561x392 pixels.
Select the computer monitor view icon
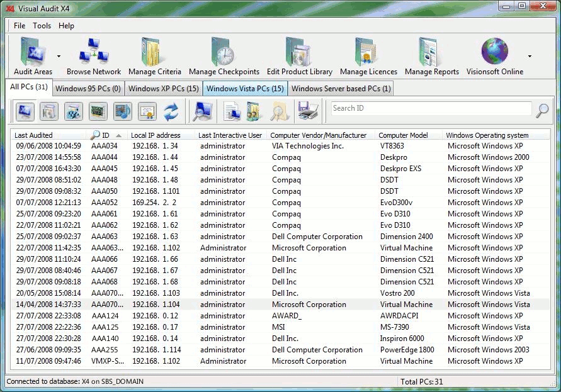tap(25, 111)
